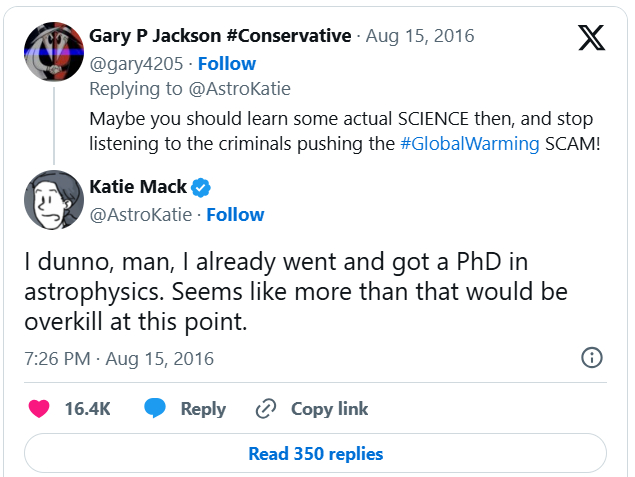Click Katie Mack's verified badge
The image size is (635, 477).
click(x=201, y=187)
